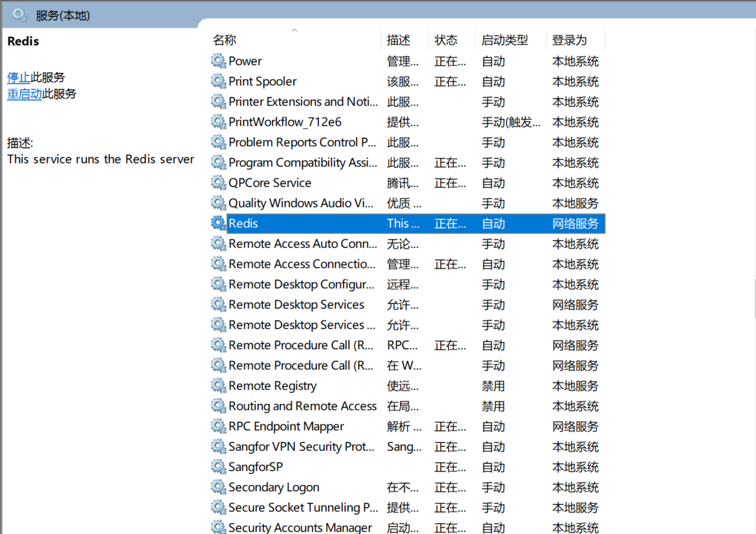
Task: Click the 登录为 column header
Action: click(x=570, y=40)
